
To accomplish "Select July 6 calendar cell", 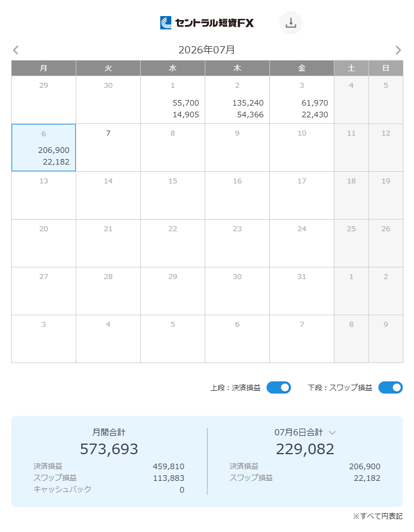I will tap(43, 147).
